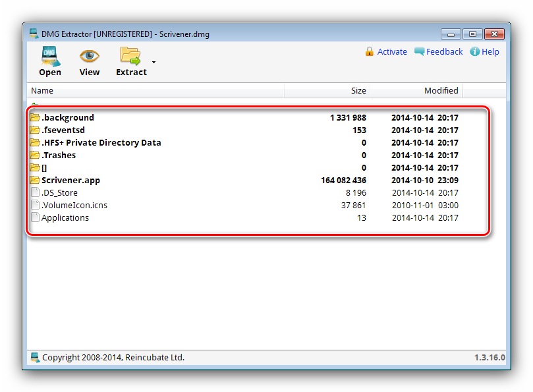Screen dimensions: 533x392
Task: Sort files by the Modified column header
Action: [441, 90]
